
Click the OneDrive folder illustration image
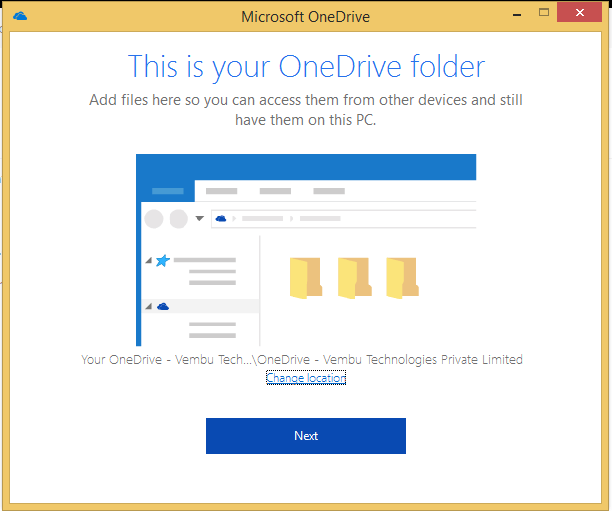point(306,250)
